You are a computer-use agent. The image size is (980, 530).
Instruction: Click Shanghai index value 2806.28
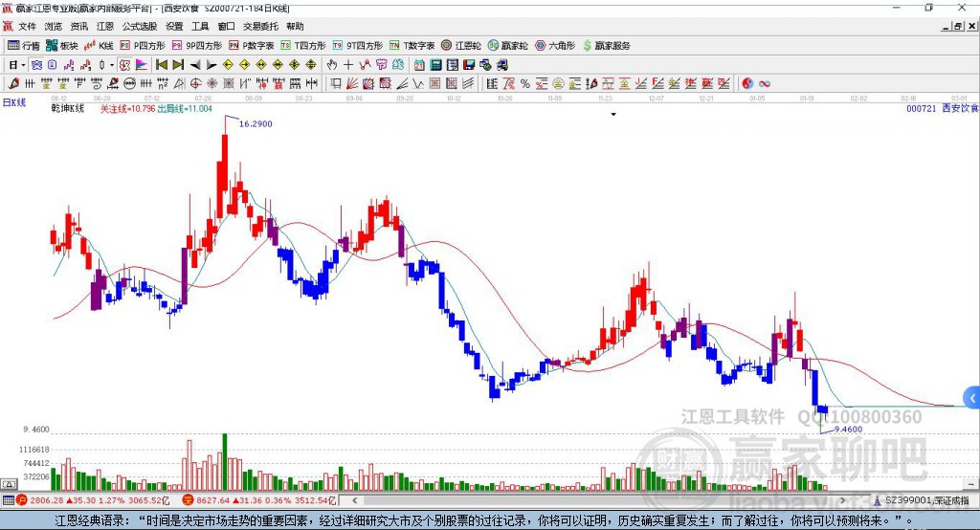click(x=46, y=500)
